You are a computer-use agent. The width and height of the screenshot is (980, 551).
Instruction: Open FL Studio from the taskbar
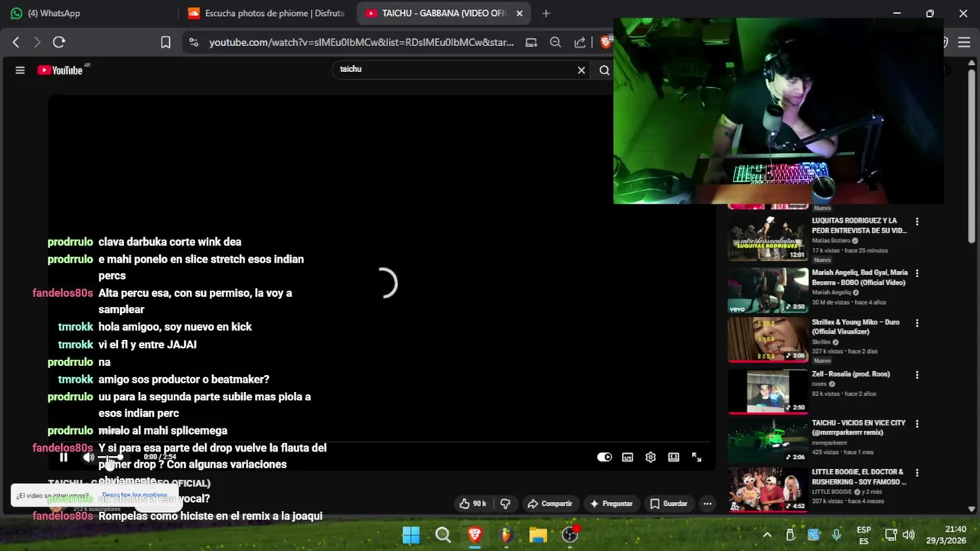506,535
